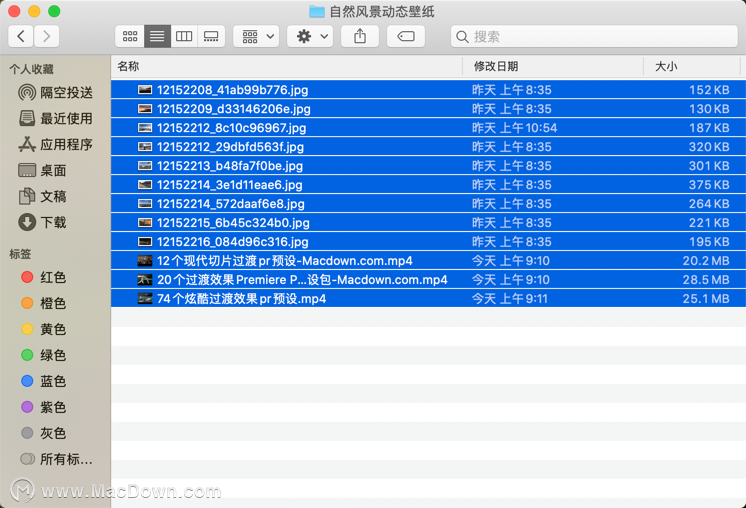Switch to column view
This screenshot has width=746, height=508.
184,36
